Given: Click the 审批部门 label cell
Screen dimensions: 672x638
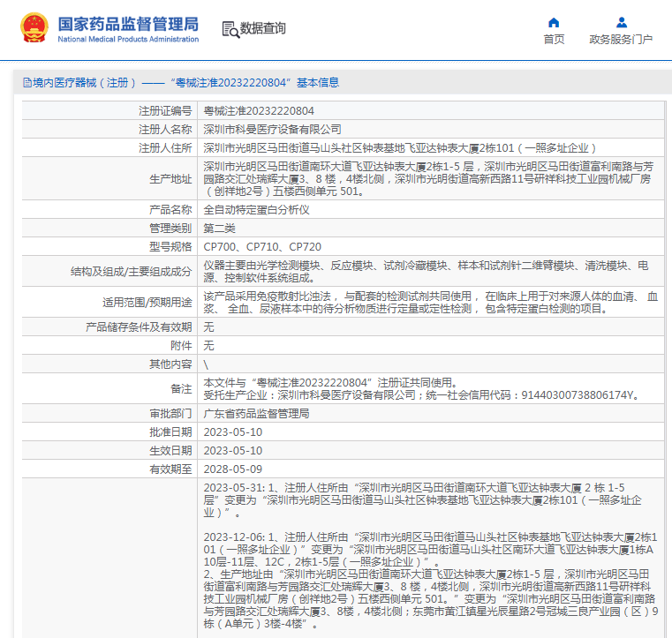Looking at the screenshot, I should pos(109,414).
